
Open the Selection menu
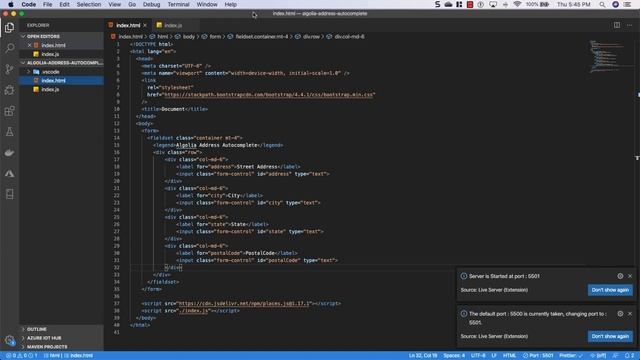(89, 4)
